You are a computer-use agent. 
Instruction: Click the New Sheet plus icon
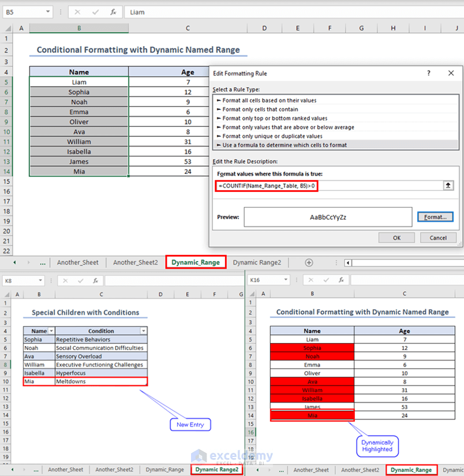pos(309,262)
